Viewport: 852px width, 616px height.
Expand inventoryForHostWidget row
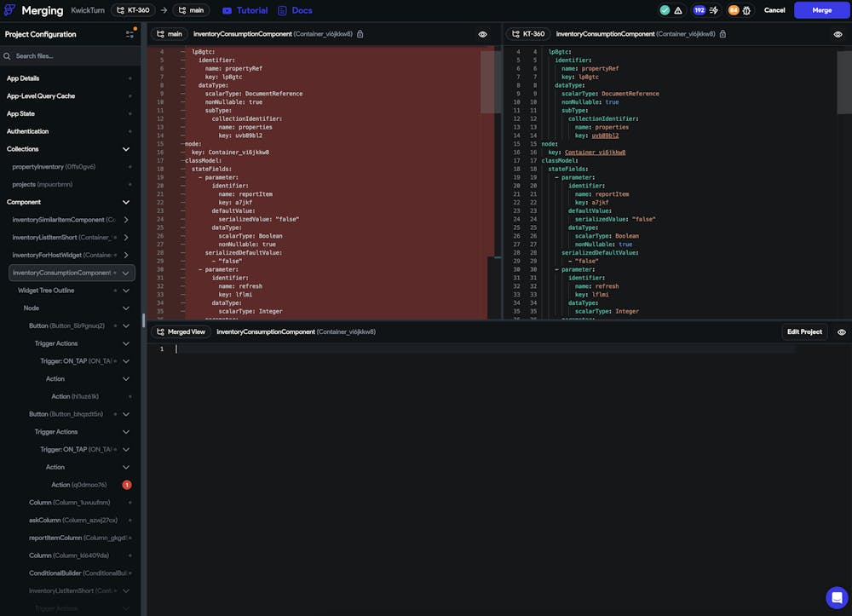tap(126, 256)
